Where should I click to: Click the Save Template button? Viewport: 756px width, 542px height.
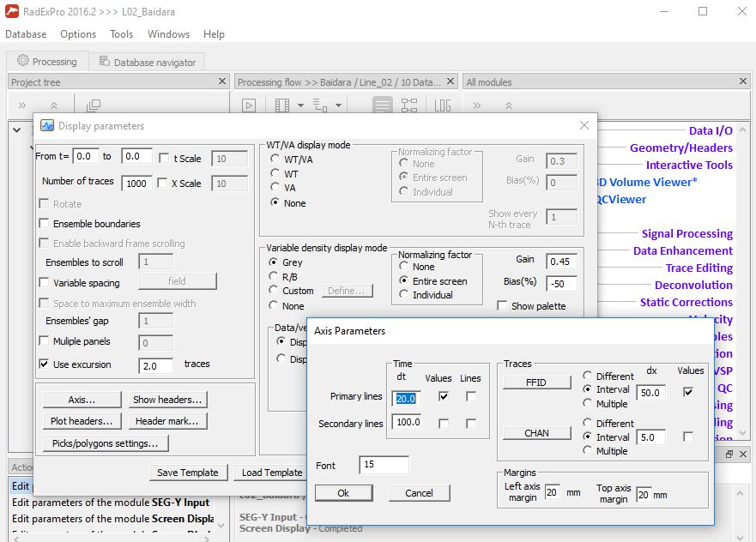click(x=188, y=473)
